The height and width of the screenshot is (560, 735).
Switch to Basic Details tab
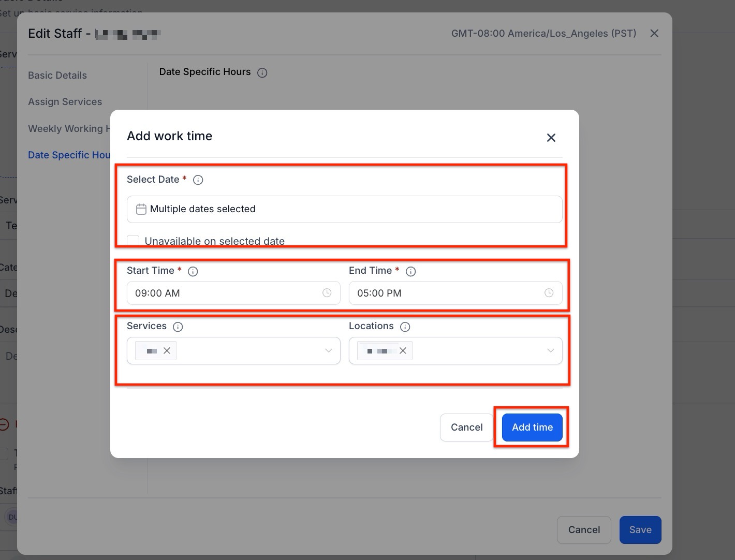point(57,76)
